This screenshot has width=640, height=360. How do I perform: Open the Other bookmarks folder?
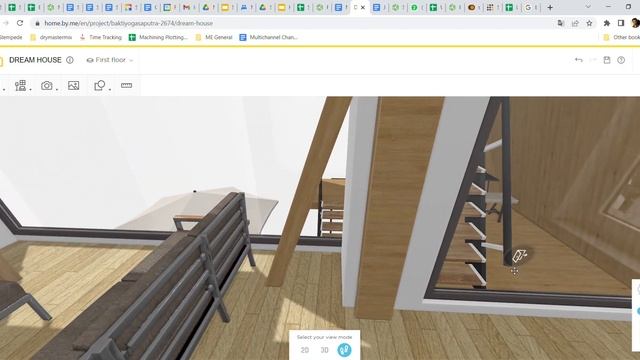click(x=621, y=37)
